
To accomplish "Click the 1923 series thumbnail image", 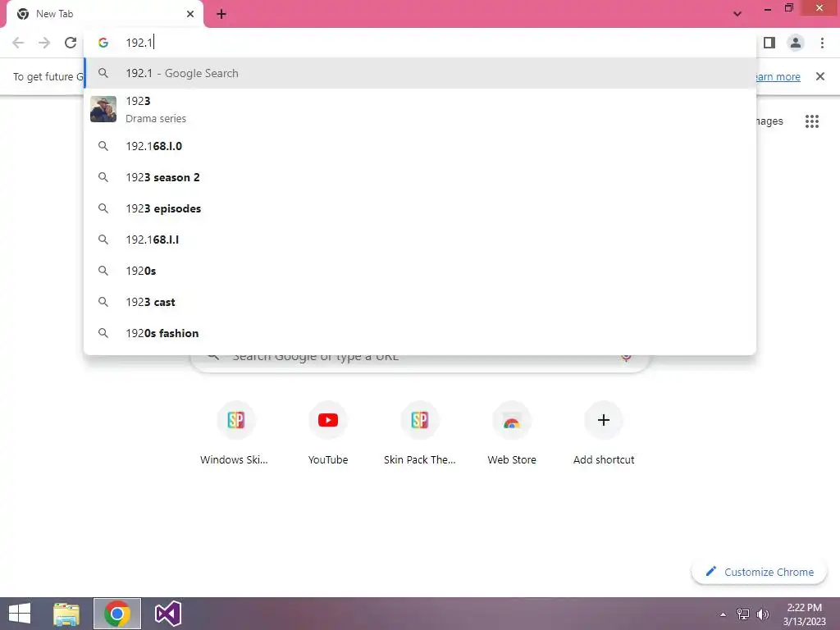I will click(103, 109).
